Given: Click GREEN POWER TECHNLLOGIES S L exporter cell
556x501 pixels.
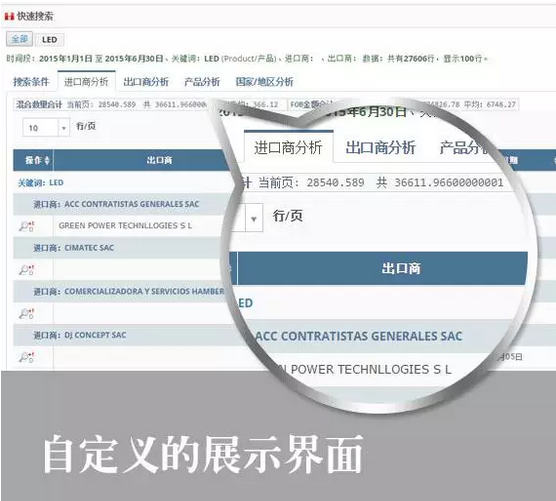Looking at the screenshot, I should [125, 226].
